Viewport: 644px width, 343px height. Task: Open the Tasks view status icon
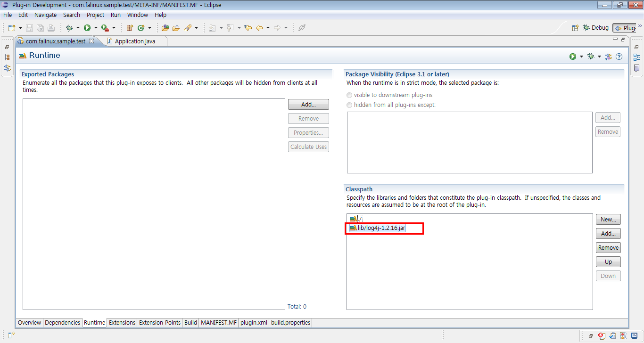pos(612,335)
